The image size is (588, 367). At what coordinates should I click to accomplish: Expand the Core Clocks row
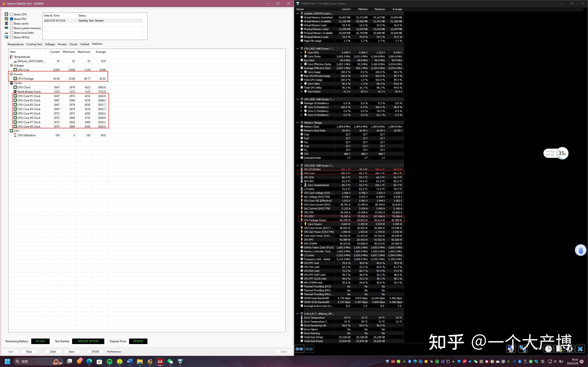(301, 56)
